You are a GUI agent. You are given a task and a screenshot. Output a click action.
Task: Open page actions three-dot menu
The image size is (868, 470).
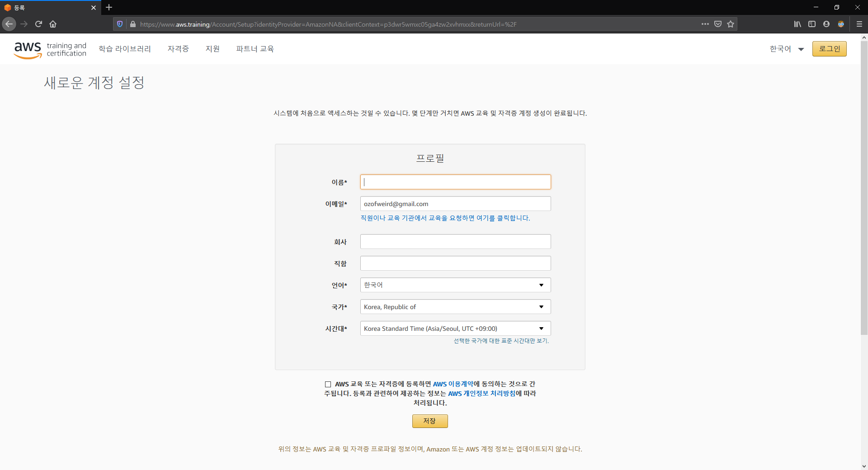(x=705, y=24)
